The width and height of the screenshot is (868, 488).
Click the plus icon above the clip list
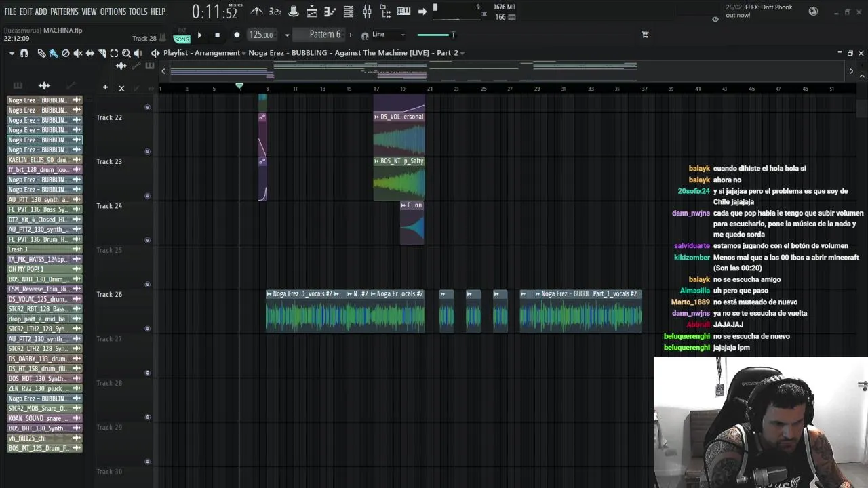click(x=105, y=87)
